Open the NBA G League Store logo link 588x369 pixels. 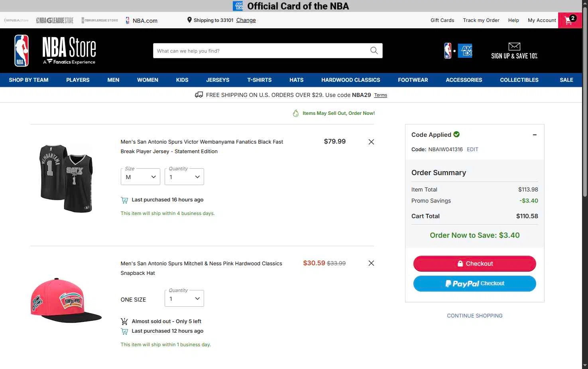(55, 20)
